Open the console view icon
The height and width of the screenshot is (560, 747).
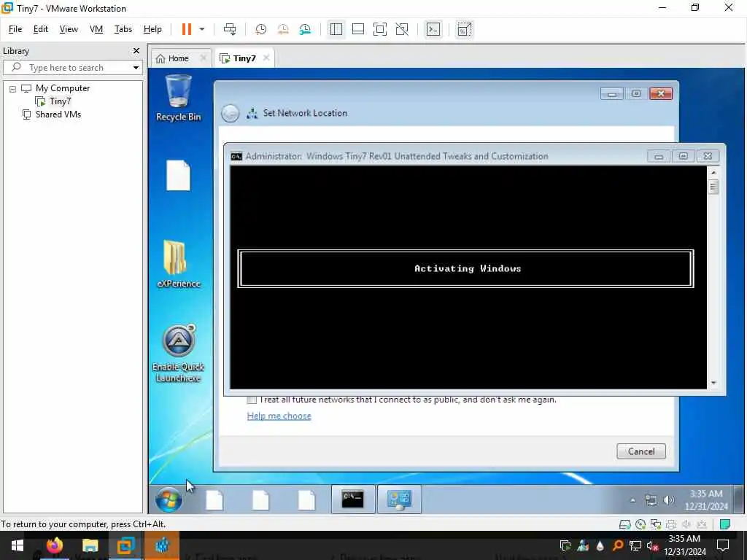(433, 29)
